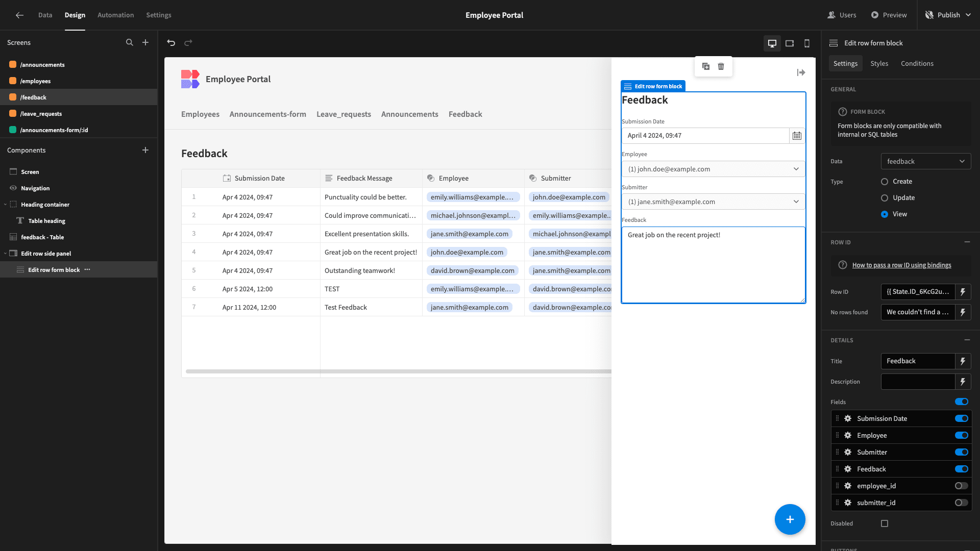This screenshot has height=551, width=980.
Task: Click the table horizontal scrollbar
Action: [x=399, y=371]
